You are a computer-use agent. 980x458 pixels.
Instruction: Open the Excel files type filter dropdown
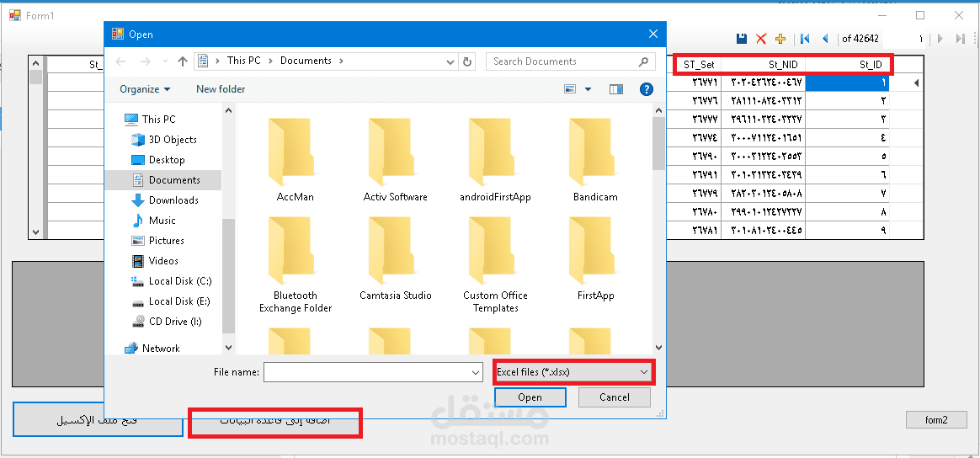point(573,372)
